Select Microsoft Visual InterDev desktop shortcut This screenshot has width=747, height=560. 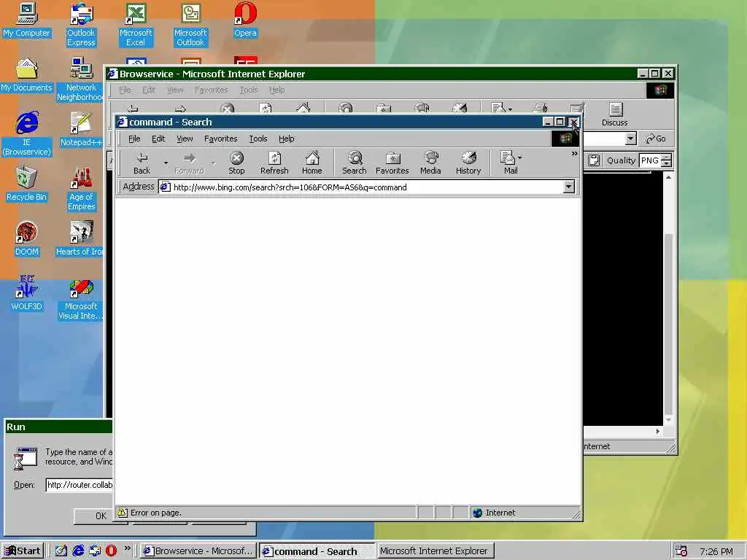(81, 298)
